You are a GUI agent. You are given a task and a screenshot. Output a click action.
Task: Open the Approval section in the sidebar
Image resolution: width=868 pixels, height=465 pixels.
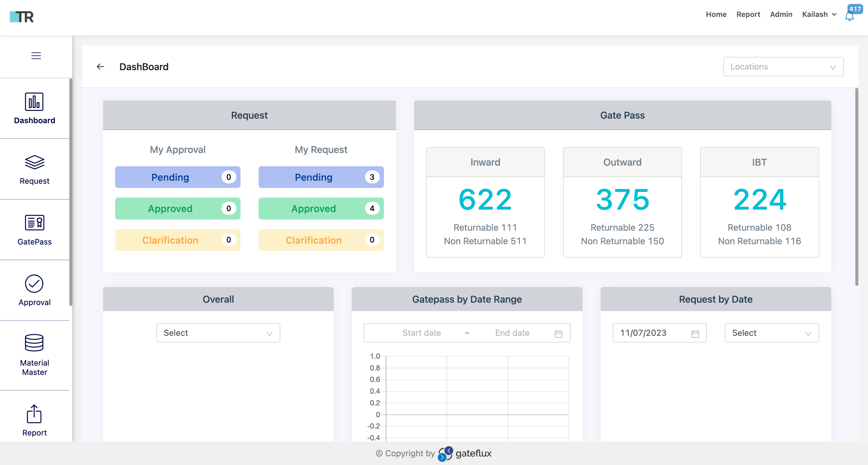(x=34, y=290)
